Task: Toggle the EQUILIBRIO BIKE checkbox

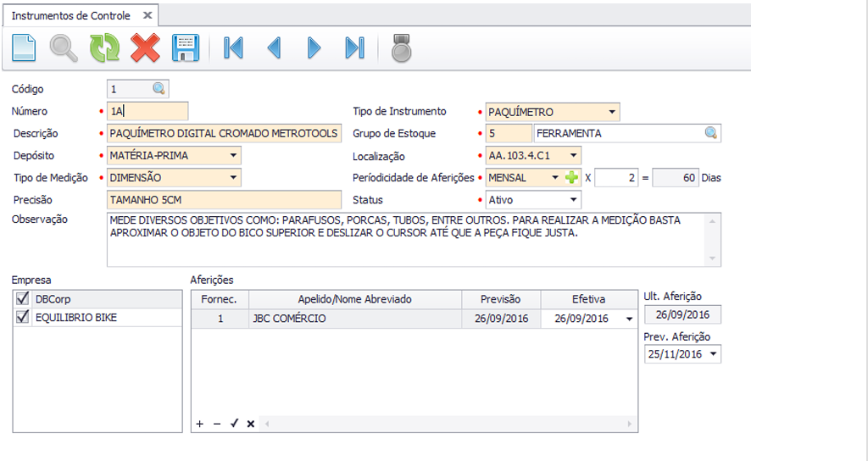Action: click(x=23, y=317)
